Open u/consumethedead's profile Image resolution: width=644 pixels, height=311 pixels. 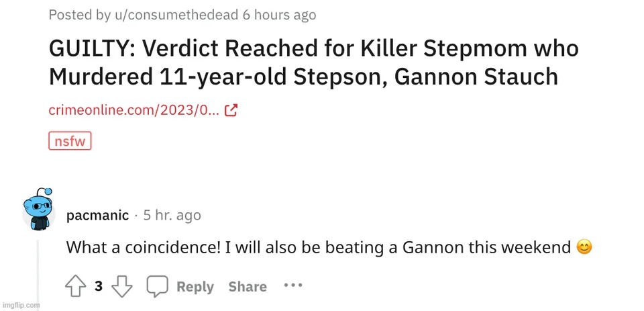(x=175, y=15)
